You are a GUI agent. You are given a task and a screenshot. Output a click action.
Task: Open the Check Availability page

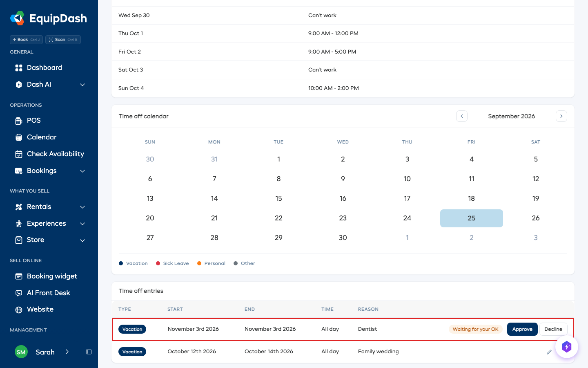point(56,154)
